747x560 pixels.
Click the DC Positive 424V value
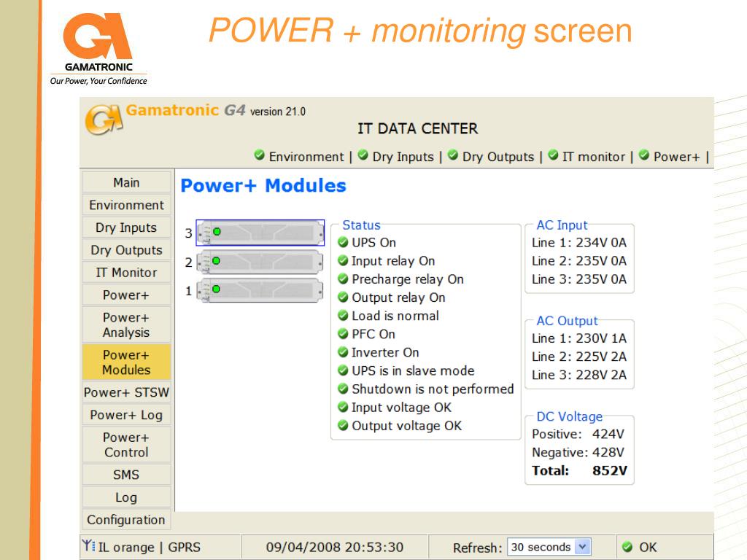608,434
